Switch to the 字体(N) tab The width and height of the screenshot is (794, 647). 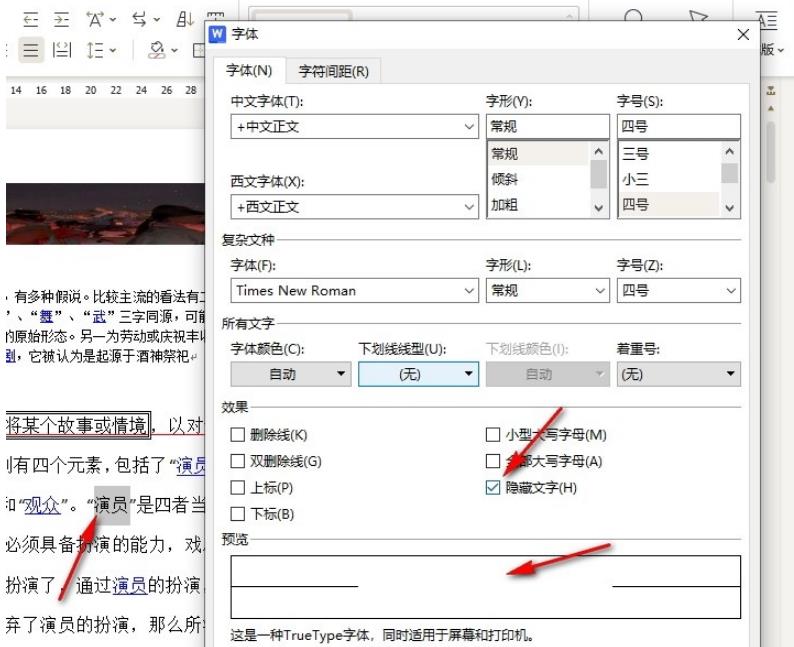[x=249, y=70]
